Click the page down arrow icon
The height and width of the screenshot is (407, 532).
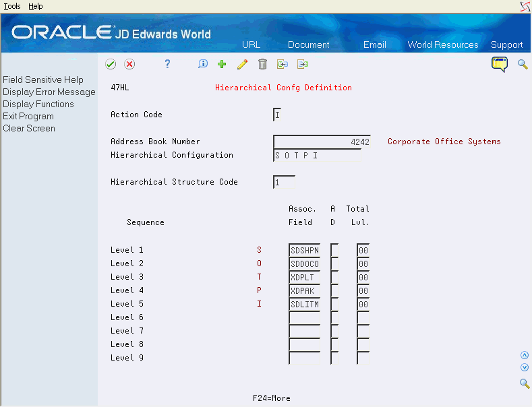click(x=525, y=368)
